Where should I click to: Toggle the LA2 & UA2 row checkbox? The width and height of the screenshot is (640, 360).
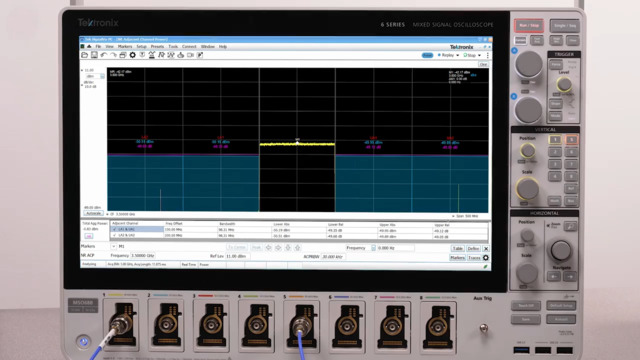pyautogui.click(x=114, y=235)
